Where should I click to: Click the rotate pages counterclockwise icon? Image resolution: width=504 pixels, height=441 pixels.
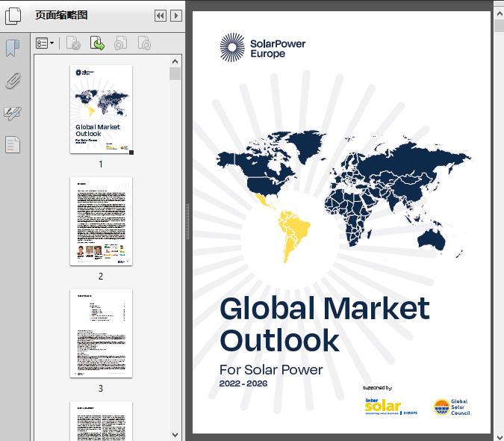pyautogui.click(x=121, y=43)
